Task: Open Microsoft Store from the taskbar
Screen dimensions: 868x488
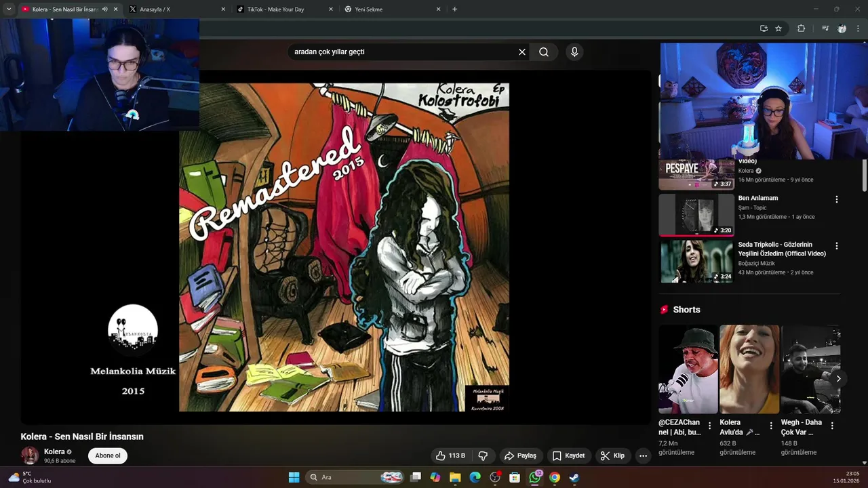Action: click(515, 477)
